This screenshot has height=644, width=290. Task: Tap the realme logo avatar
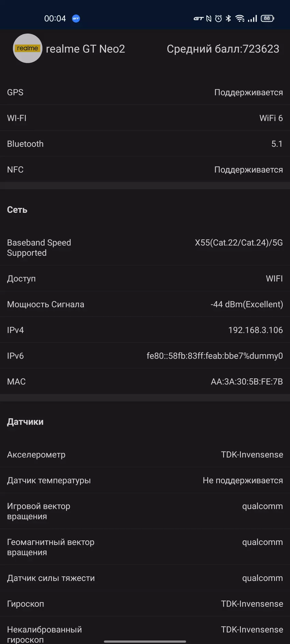click(27, 48)
